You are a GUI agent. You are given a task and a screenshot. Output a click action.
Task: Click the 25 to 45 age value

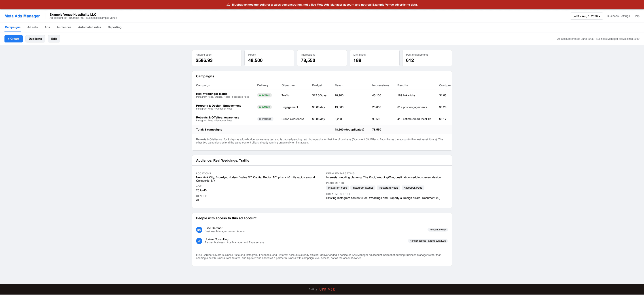[x=201, y=191]
